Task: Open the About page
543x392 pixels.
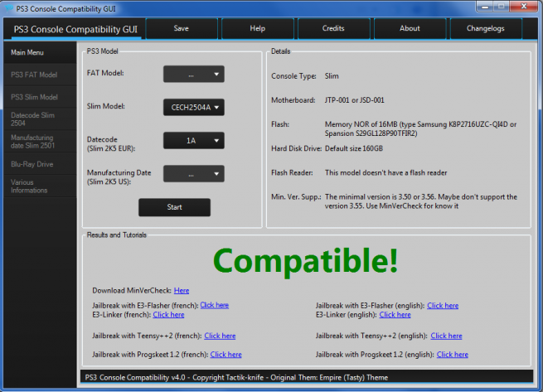Action: point(410,28)
